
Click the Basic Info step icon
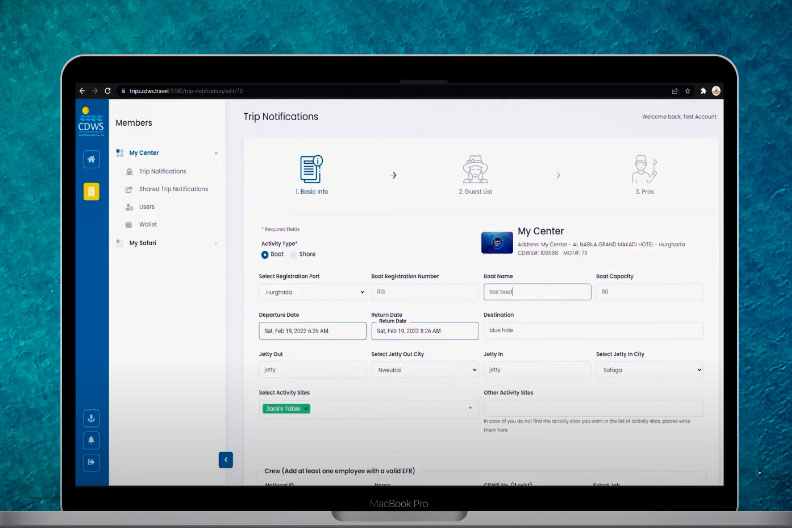(x=310, y=168)
